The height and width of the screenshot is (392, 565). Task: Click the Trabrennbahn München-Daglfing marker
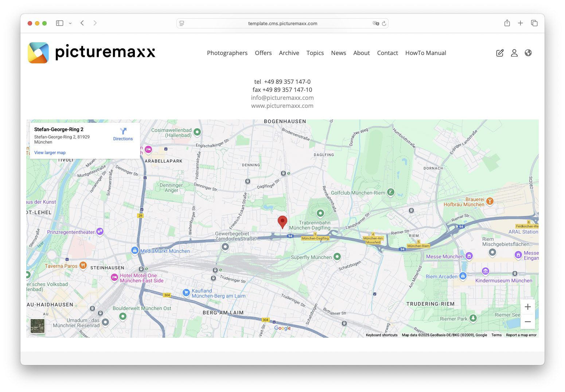click(x=320, y=213)
